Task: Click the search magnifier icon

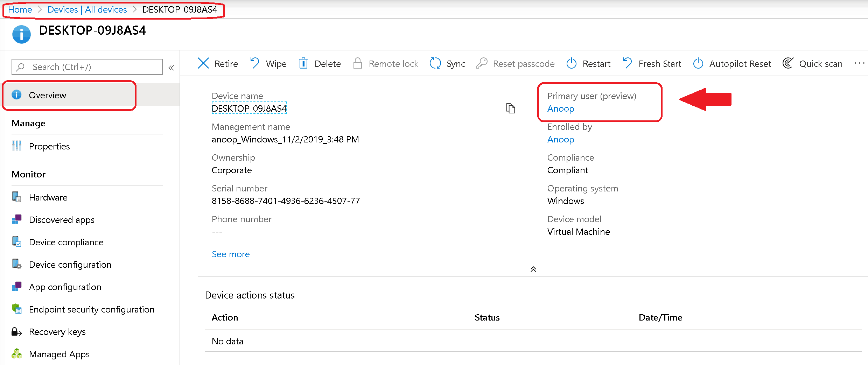Action: click(21, 67)
